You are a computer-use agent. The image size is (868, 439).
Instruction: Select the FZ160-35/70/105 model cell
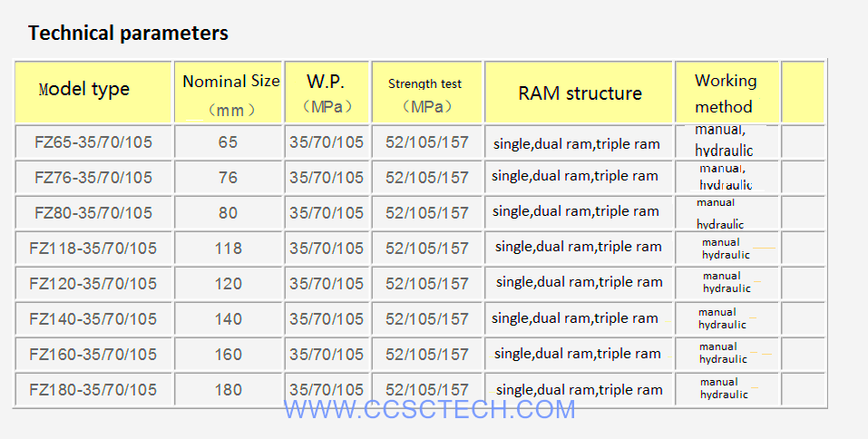pos(93,355)
